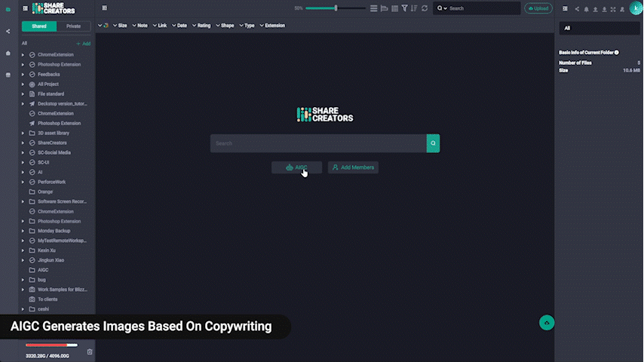Open the Type filter dropdown
Viewport: 644px width, 362px height.
tap(247, 26)
